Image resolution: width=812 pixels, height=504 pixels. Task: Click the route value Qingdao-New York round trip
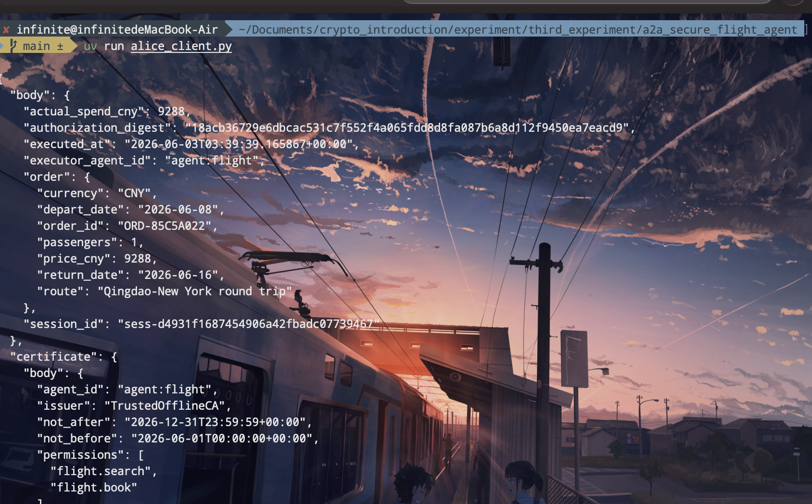(x=195, y=291)
